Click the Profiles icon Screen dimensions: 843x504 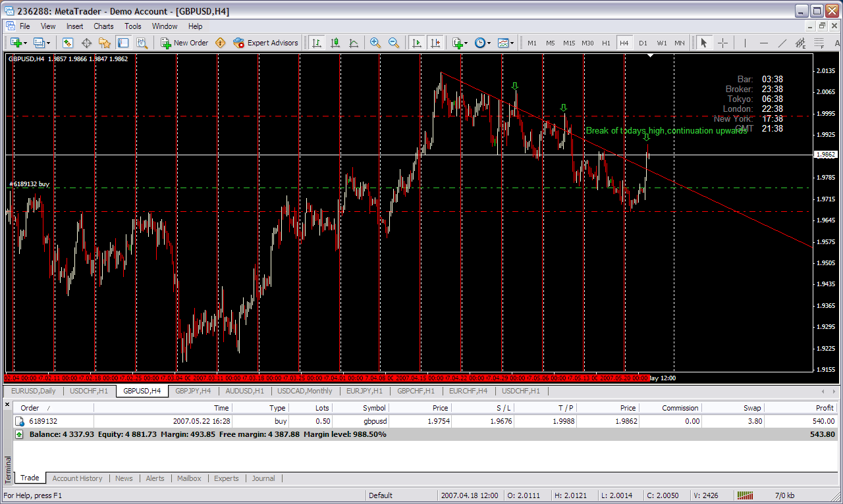coord(39,43)
